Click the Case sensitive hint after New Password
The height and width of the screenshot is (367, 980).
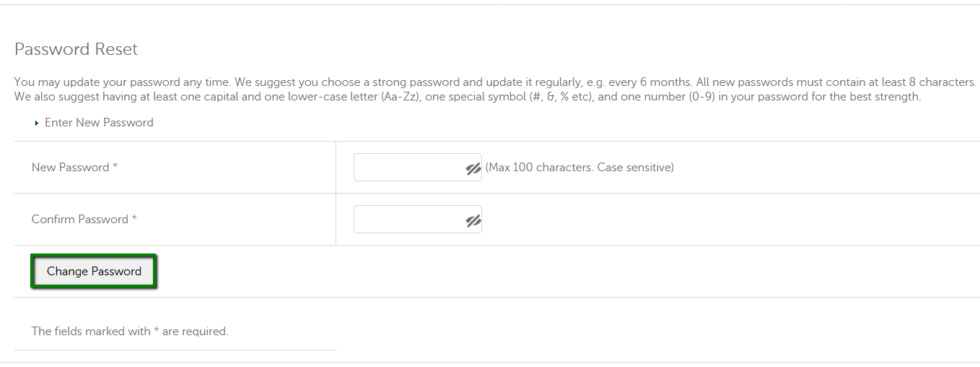coord(636,168)
